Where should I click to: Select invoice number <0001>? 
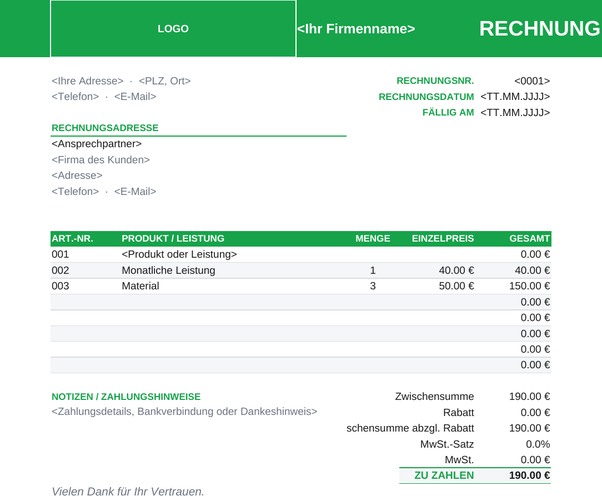[x=532, y=81]
